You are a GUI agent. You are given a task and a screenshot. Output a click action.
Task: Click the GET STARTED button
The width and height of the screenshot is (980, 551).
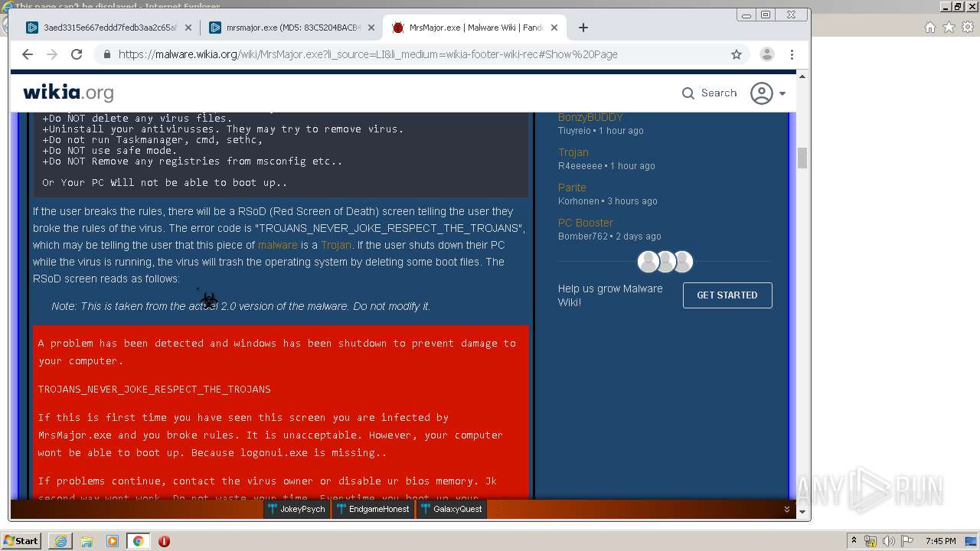[x=727, y=295]
